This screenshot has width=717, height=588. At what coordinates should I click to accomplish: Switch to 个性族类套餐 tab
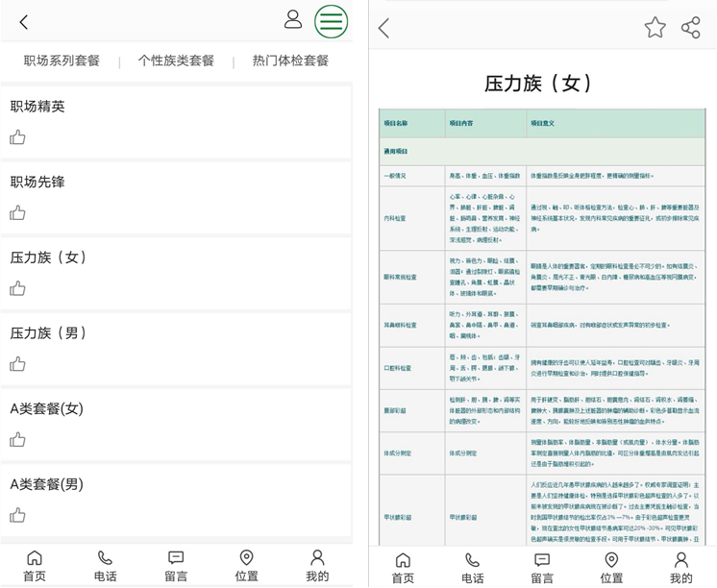pos(176,61)
